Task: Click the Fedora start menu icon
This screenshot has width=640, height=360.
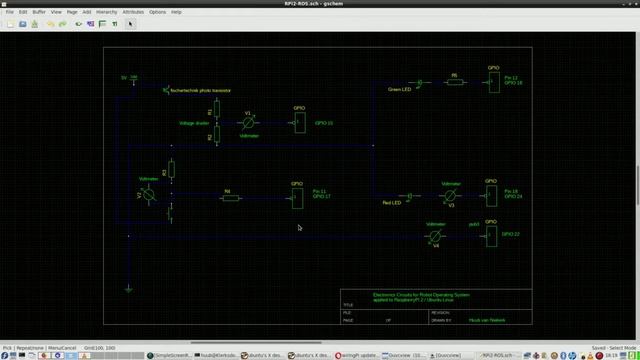Action: click(x=4, y=356)
